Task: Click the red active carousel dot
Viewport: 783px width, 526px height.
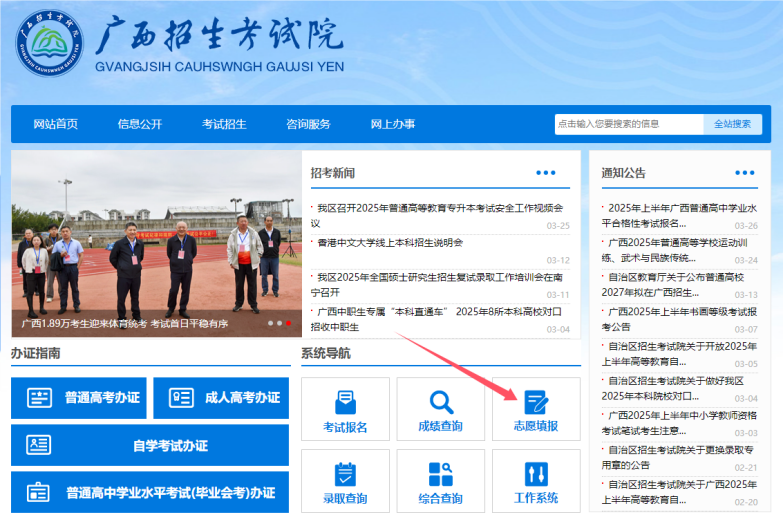Action: 289,324
